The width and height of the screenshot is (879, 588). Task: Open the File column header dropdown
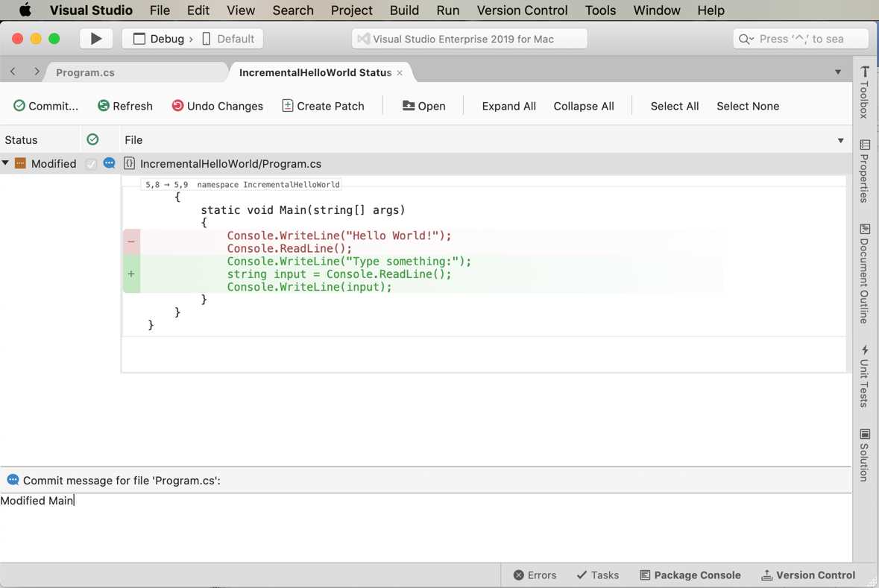pos(840,140)
